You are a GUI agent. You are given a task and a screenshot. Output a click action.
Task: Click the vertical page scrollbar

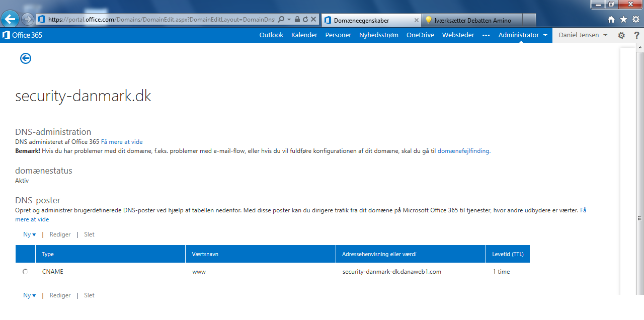point(639,171)
